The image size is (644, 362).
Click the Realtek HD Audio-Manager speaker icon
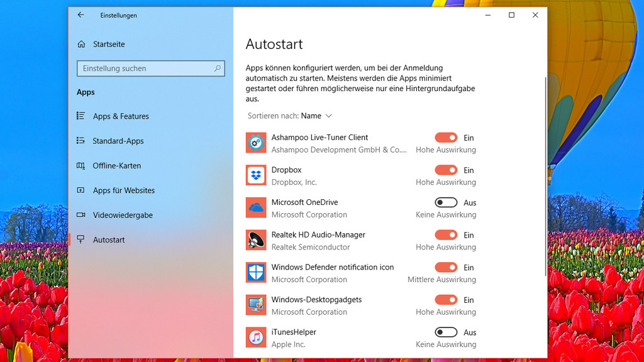(256, 240)
